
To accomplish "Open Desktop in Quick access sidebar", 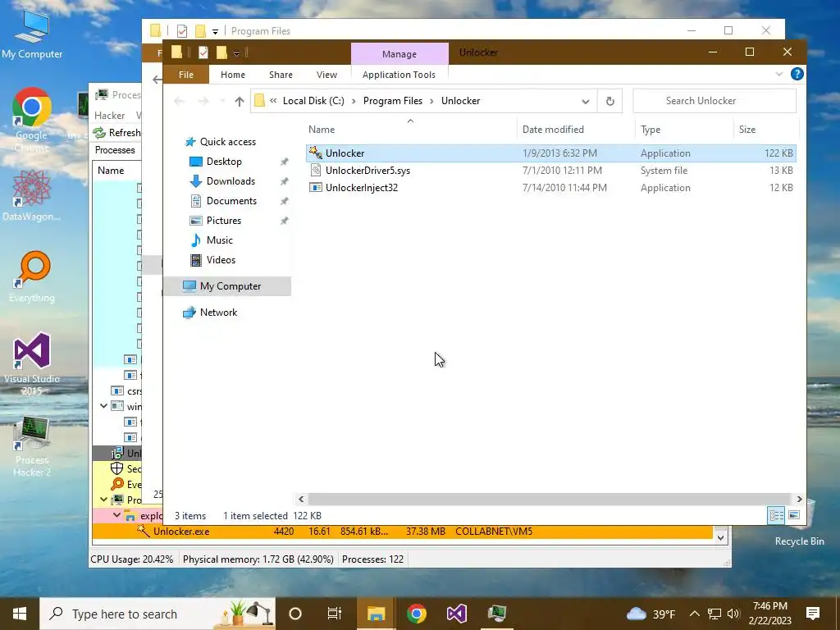I will point(224,162).
